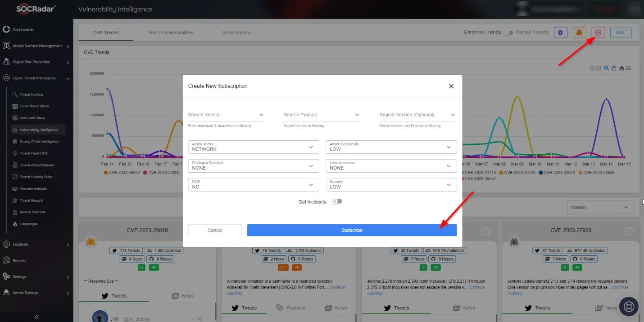The height and width of the screenshot is (322, 644).
Task: Click the orange virus icon button
Action: tap(579, 32)
